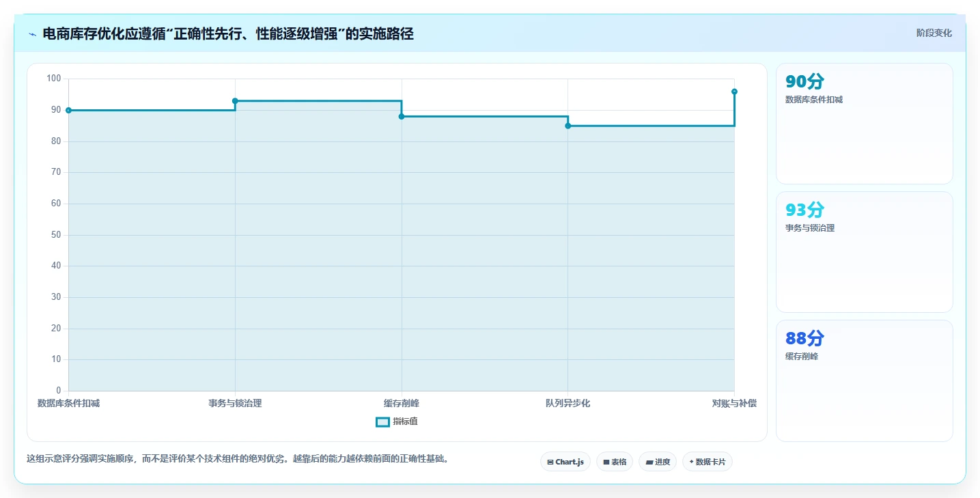
Task: Click the 50 y-axis tick label
Action: click(x=56, y=235)
